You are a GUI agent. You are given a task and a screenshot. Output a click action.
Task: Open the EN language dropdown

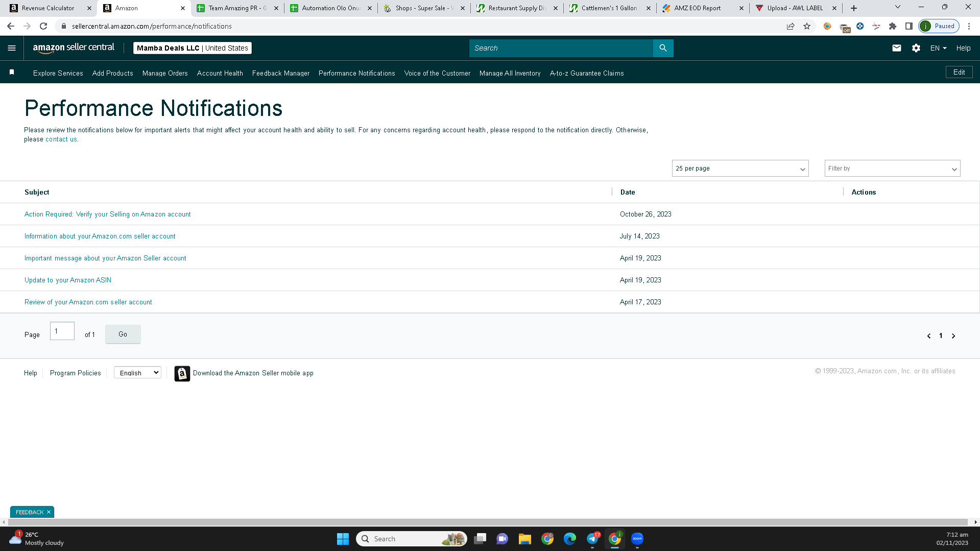938,48
